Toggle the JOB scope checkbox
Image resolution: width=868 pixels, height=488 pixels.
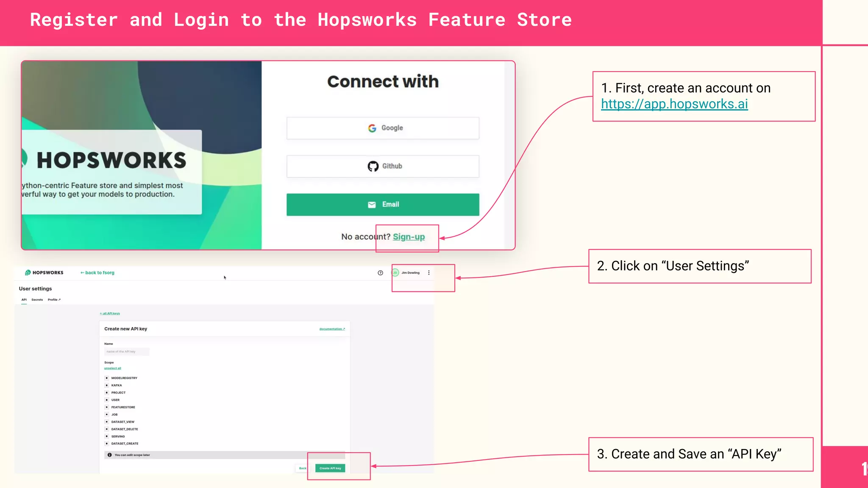pyautogui.click(x=107, y=414)
